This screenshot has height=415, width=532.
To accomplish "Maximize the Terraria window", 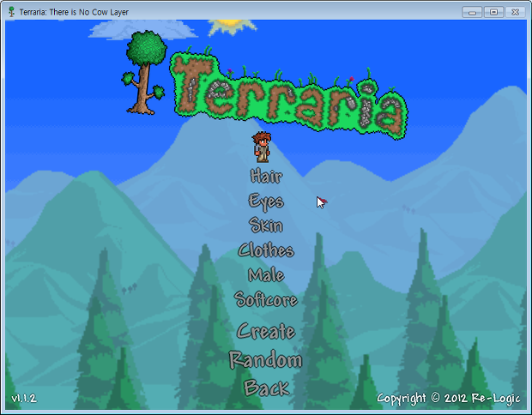I will [493, 12].
